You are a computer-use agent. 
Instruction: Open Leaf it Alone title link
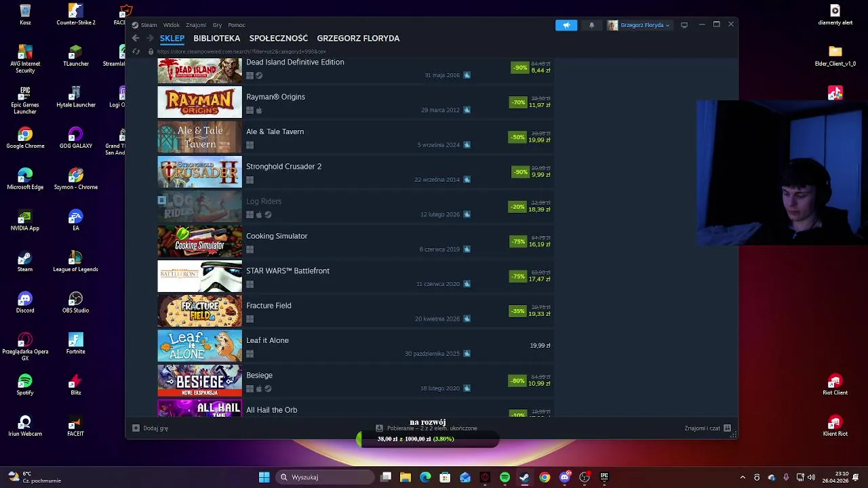(267, 341)
